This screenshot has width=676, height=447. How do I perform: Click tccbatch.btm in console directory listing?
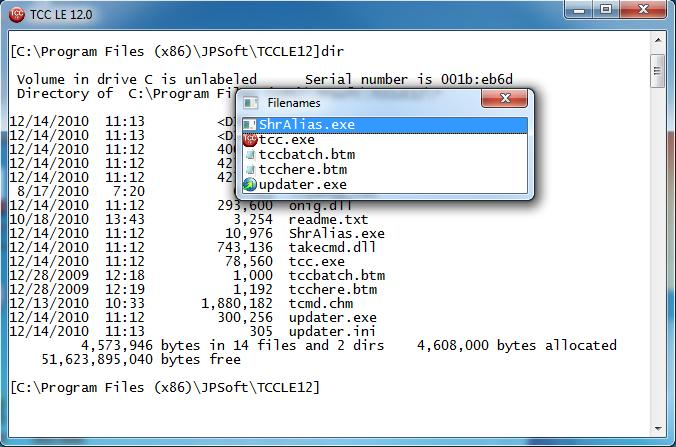336,275
